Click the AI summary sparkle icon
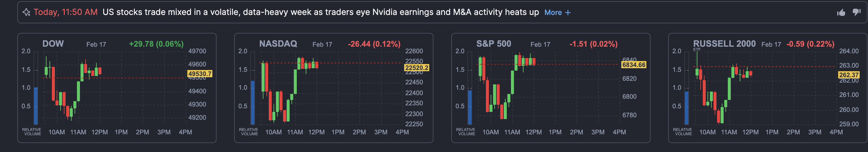 click(26, 13)
